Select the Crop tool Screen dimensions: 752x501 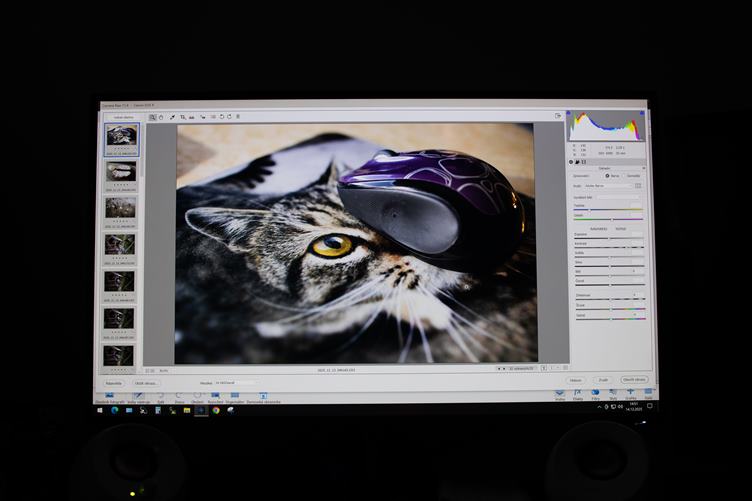(x=182, y=117)
